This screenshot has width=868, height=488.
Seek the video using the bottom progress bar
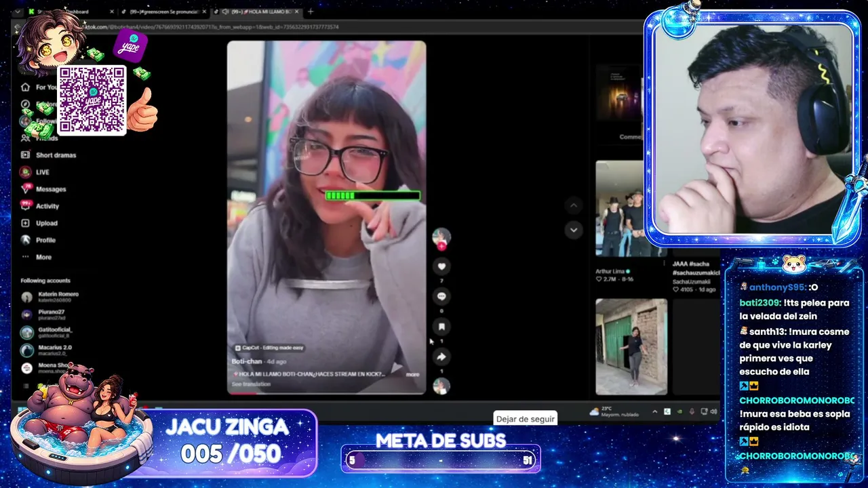pos(326,393)
